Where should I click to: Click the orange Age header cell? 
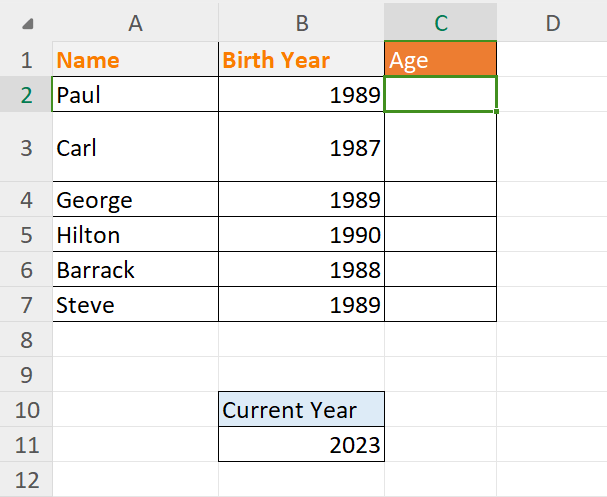440,60
